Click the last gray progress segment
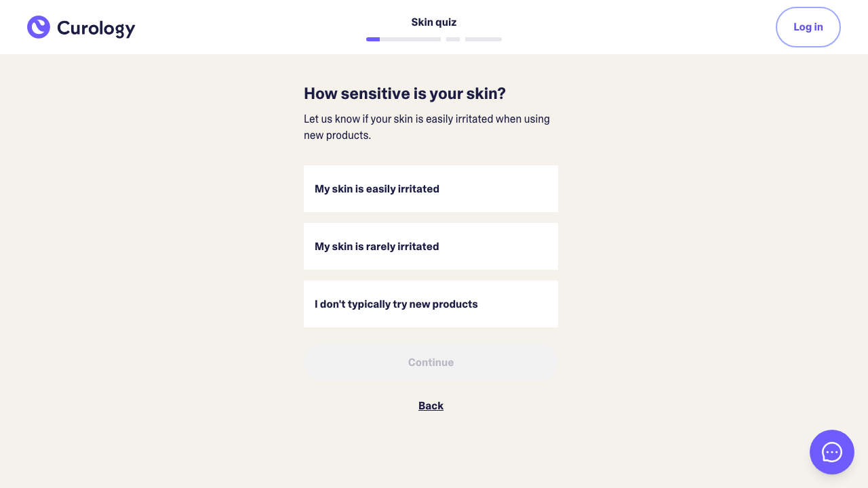The width and height of the screenshot is (868, 488). point(484,39)
